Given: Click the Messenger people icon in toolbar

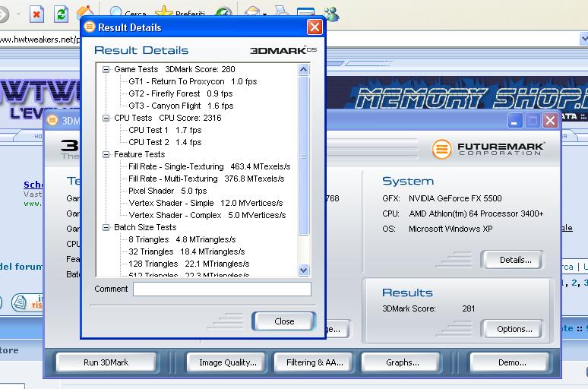Looking at the screenshot, I should [x=331, y=14].
